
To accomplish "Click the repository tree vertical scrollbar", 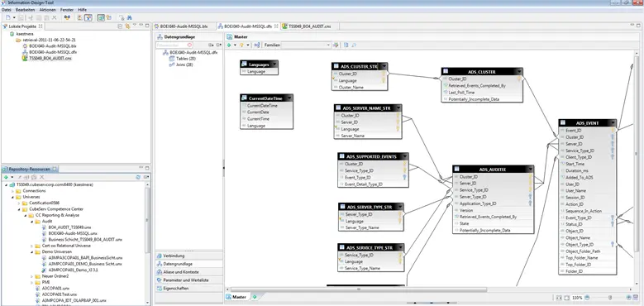I will (x=147, y=220).
